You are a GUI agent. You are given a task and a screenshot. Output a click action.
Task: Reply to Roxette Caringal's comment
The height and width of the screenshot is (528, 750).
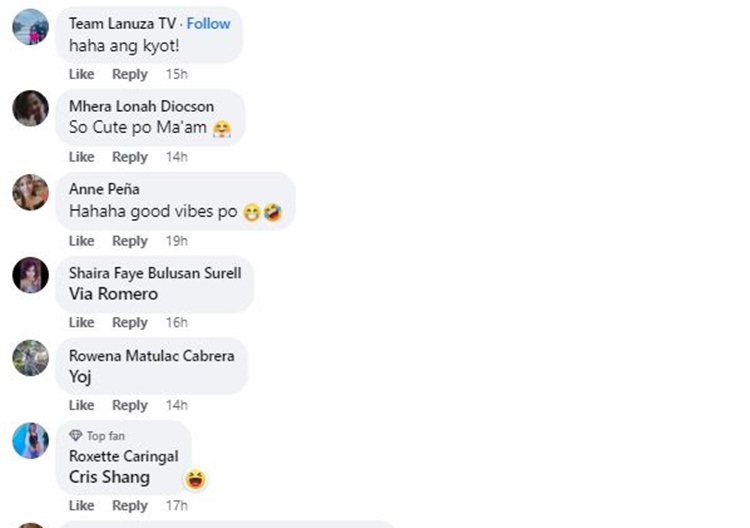[129, 506]
